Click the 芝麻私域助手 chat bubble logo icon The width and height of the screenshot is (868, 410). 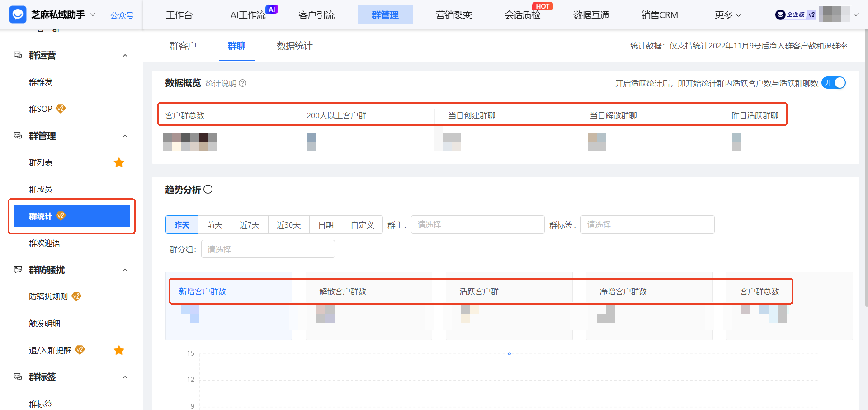point(17,14)
